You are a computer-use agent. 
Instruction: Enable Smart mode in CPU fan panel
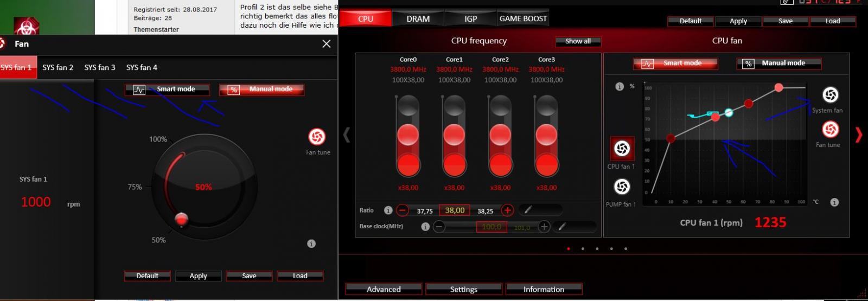tap(675, 63)
